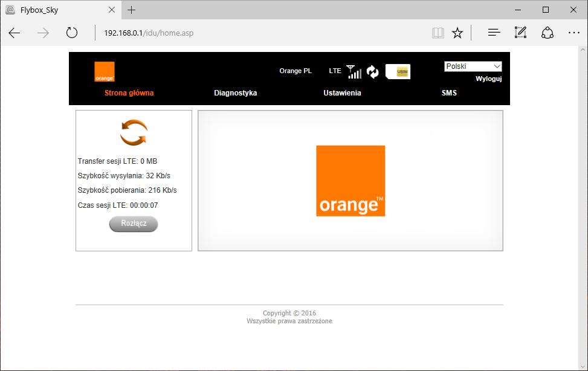
Task: Click the browser forward arrow
Action: point(43,33)
